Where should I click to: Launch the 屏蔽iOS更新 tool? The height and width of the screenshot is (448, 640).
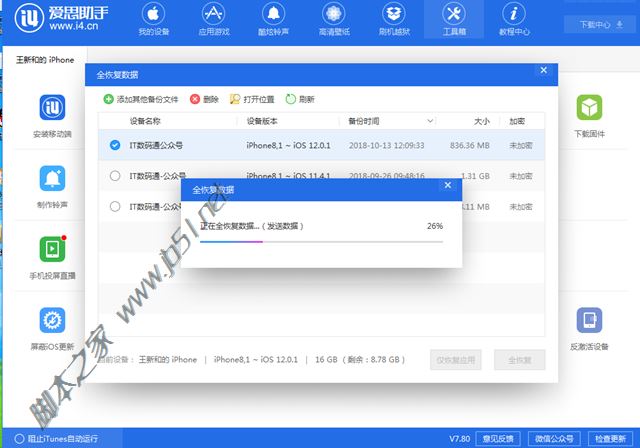52,329
